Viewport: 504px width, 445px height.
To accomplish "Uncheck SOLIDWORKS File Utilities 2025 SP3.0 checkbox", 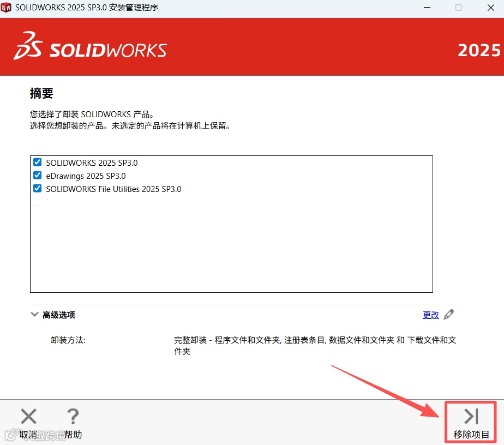I will click(37, 188).
